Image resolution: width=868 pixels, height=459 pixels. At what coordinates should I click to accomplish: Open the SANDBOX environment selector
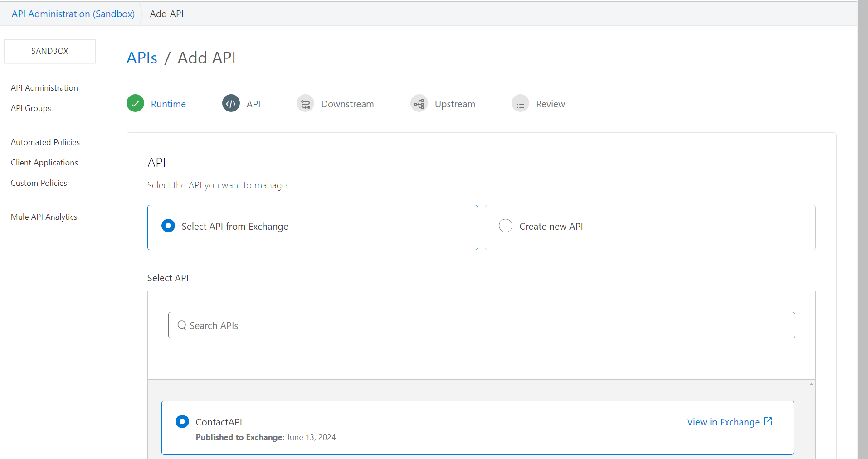50,51
